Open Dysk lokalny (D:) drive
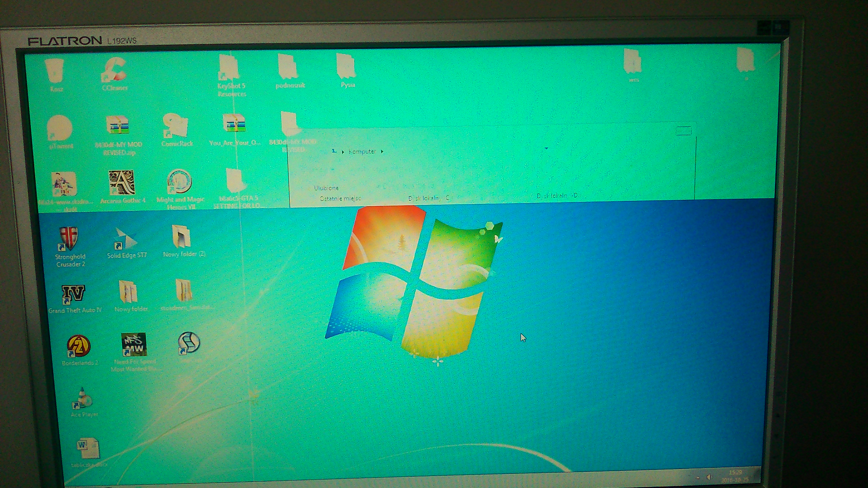This screenshot has height=488, width=868. [x=557, y=195]
